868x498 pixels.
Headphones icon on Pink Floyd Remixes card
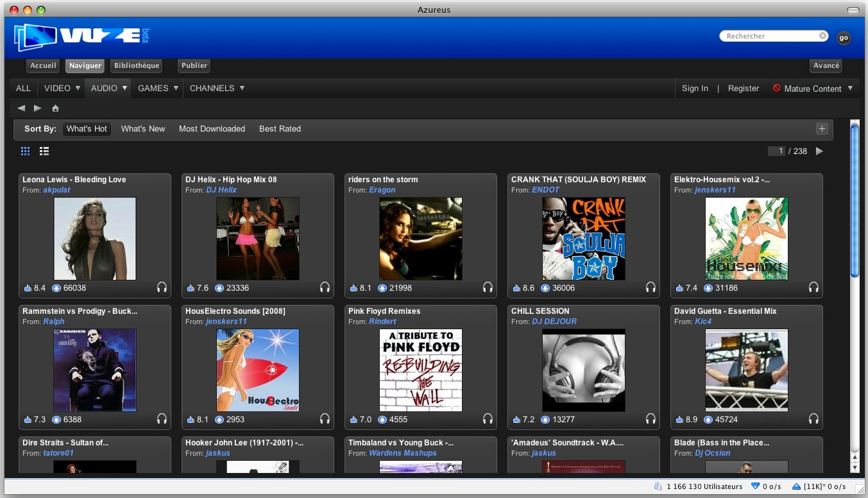coord(488,419)
